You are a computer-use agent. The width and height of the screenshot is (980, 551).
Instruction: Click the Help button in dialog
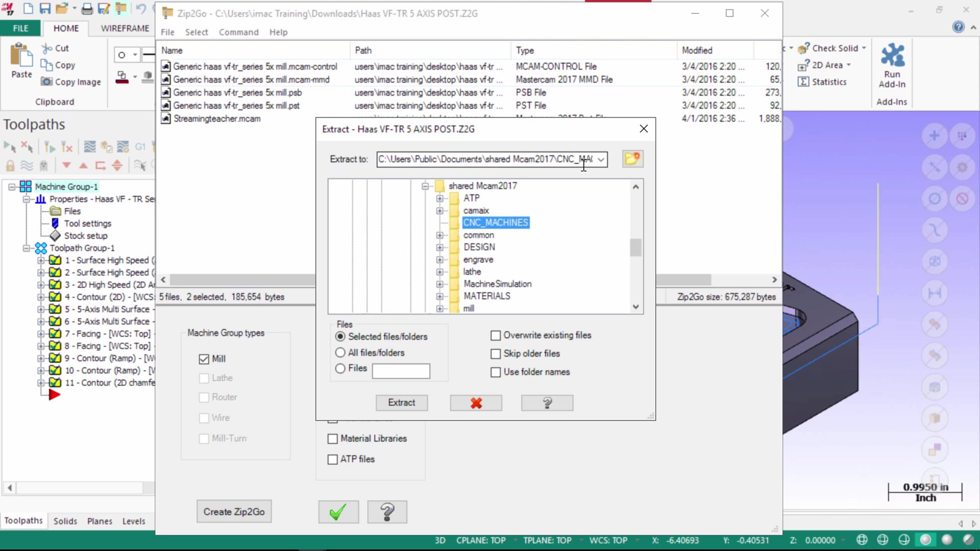pos(547,402)
